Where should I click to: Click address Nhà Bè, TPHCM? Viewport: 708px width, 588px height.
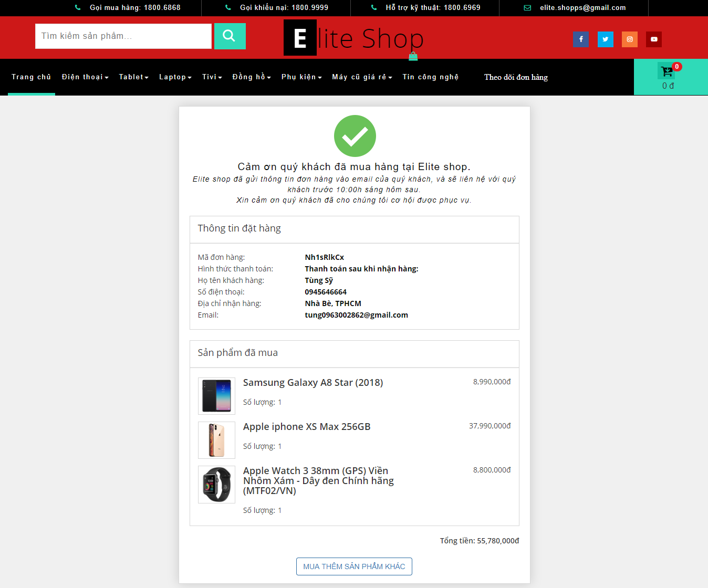333,303
